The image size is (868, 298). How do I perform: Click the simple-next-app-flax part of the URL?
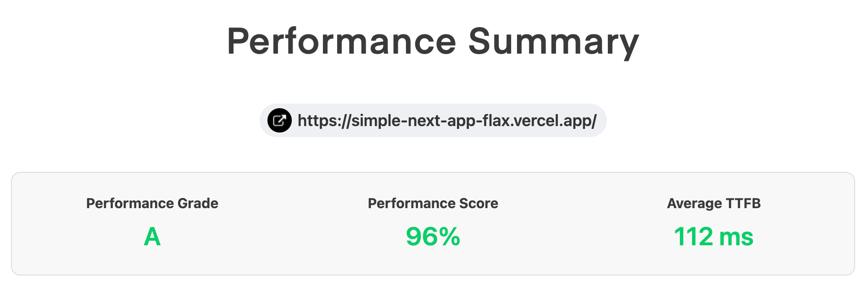[431, 121]
